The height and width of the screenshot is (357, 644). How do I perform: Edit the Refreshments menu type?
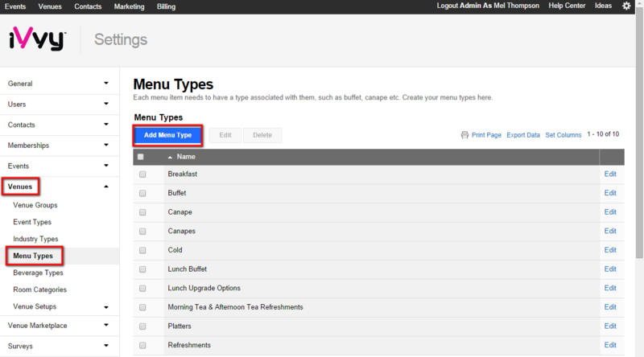610,345
